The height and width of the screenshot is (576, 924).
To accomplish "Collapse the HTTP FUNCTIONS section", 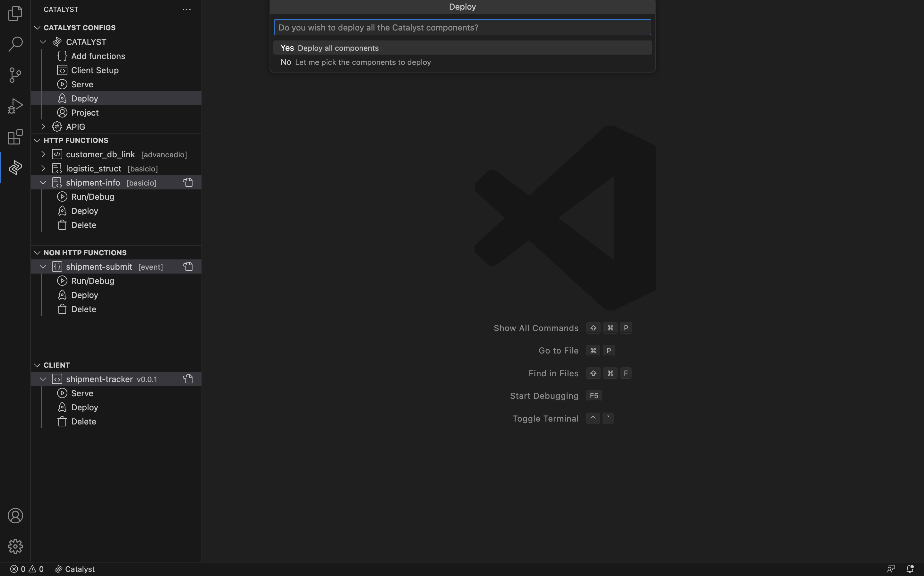I will pos(37,140).
